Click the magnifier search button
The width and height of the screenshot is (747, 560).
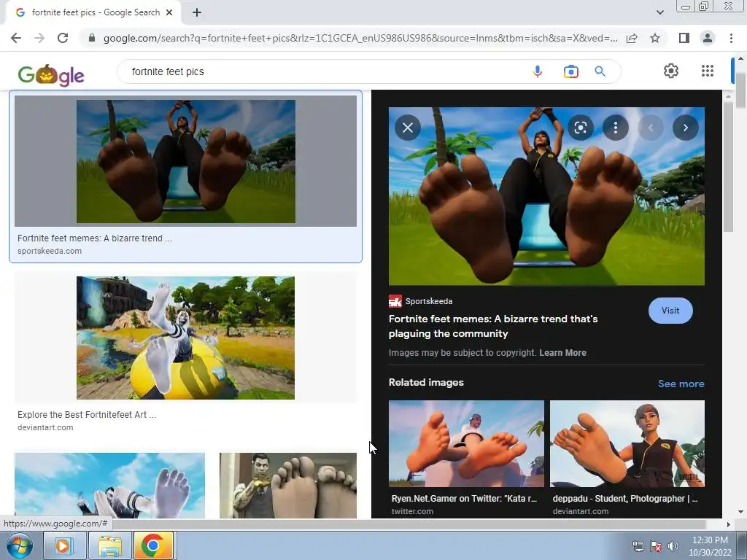tap(600, 71)
